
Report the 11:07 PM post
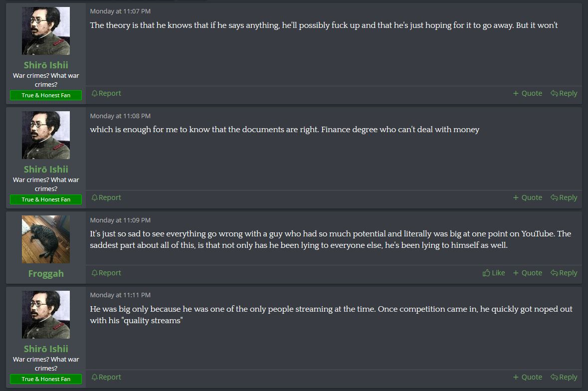[106, 93]
